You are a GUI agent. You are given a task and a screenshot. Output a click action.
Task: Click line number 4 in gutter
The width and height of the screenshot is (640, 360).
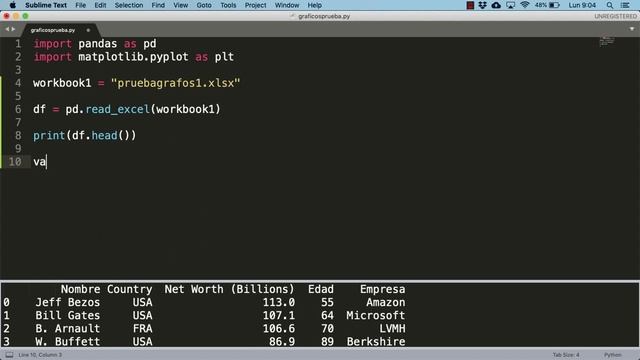pyautogui.click(x=18, y=83)
